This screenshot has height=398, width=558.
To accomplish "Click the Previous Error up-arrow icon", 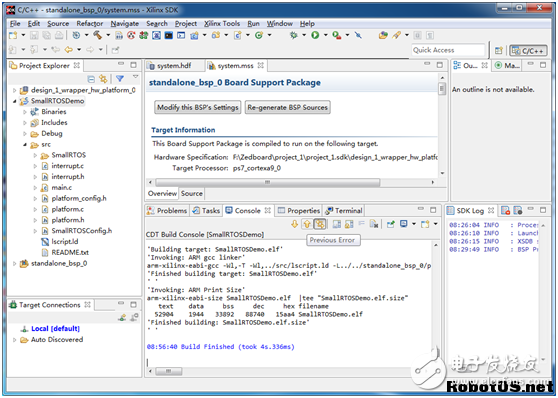I will pyautogui.click(x=307, y=224).
